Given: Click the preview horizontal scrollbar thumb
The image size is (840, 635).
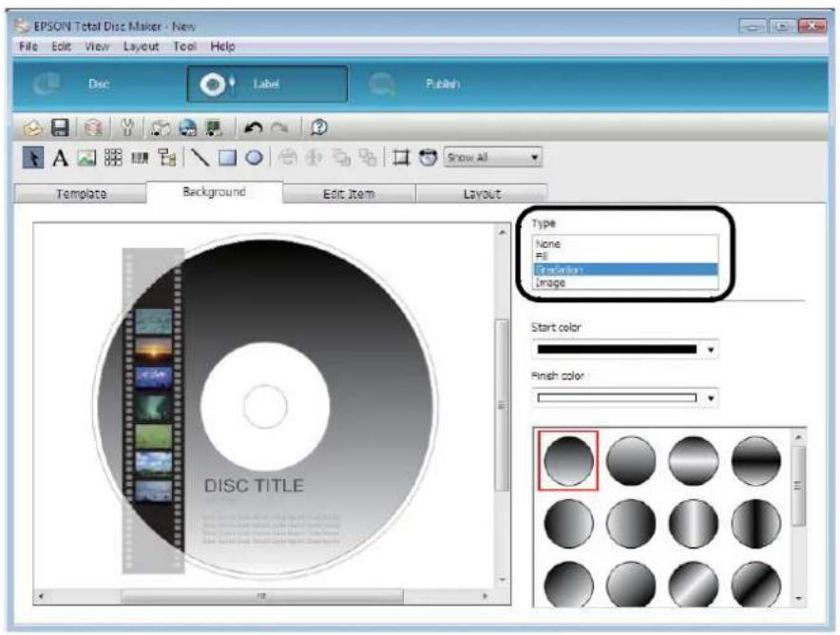Looking at the screenshot, I should point(262,596).
